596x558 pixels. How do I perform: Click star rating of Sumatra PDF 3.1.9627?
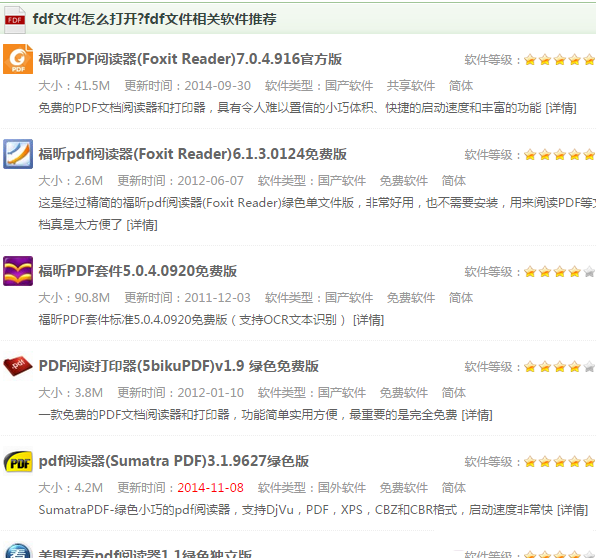[559, 462]
